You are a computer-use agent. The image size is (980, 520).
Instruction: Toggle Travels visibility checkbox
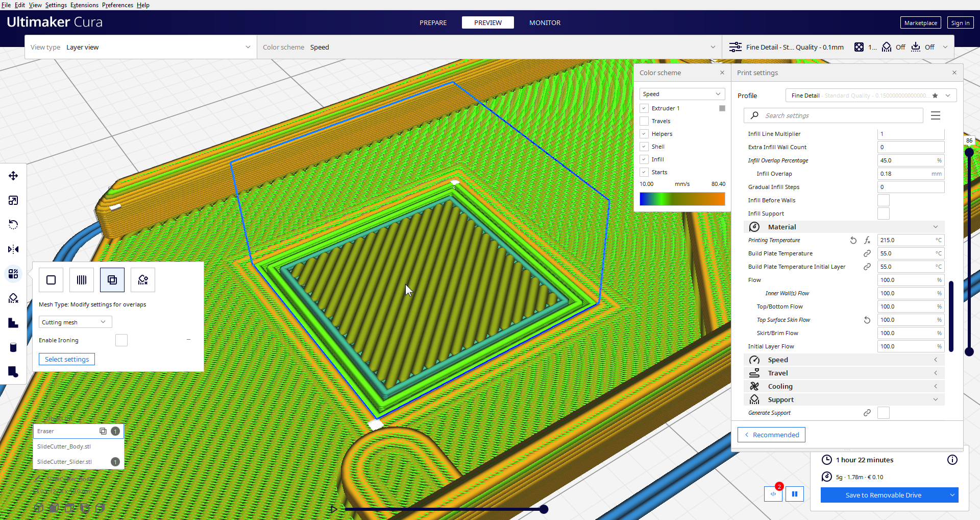point(644,121)
